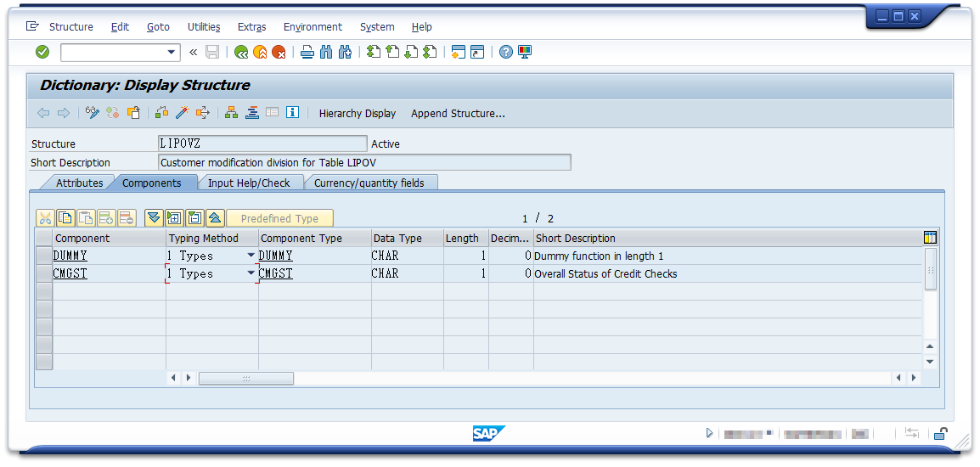Open the Structure menu
Screen dimensions: 980x467
click(71, 27)
